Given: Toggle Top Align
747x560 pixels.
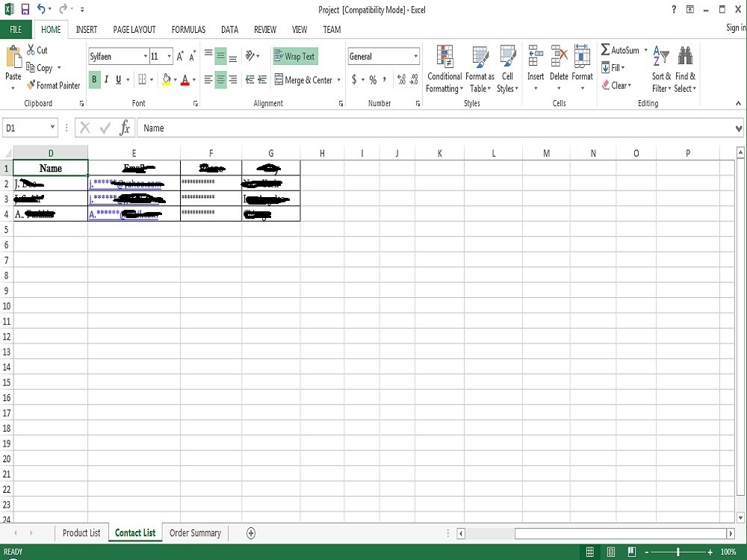Looking at the screenshot, I should tap(208, 54).
